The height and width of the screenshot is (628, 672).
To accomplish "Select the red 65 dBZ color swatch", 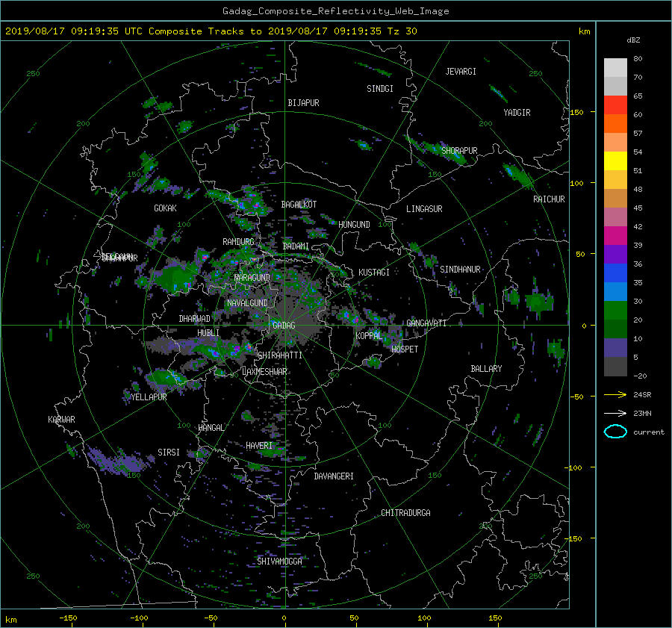I will point(615,105).
